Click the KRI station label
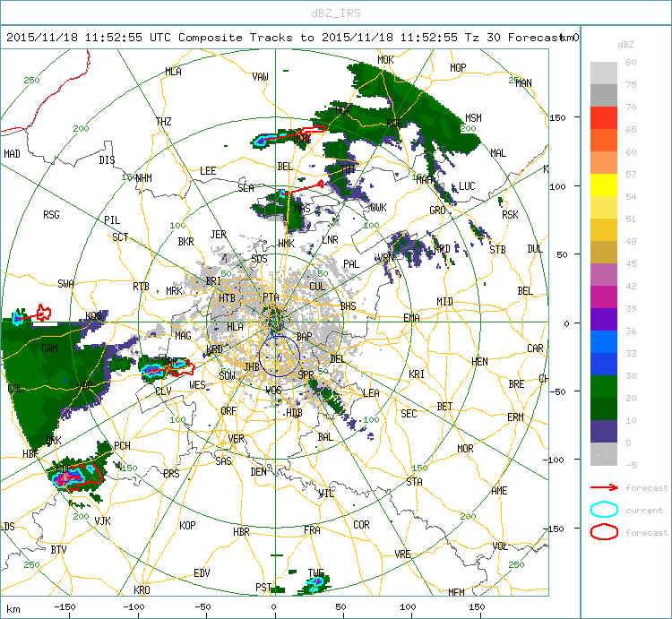Viewport: 672px width, 619px height. click(x=417, y=374)
